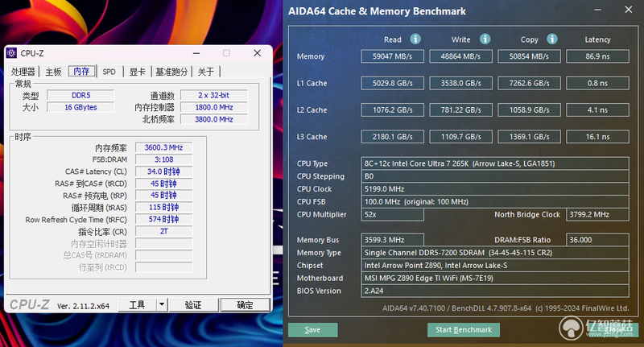644x347 pixels.
Task: Open the 处理器 tab in CPU-Z
Action: (x=23, y=72)
